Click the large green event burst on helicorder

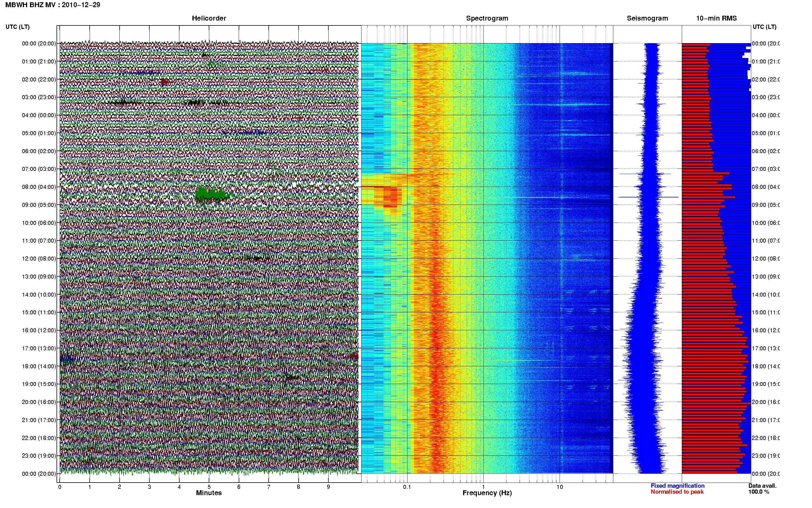[x=212, y=195]
